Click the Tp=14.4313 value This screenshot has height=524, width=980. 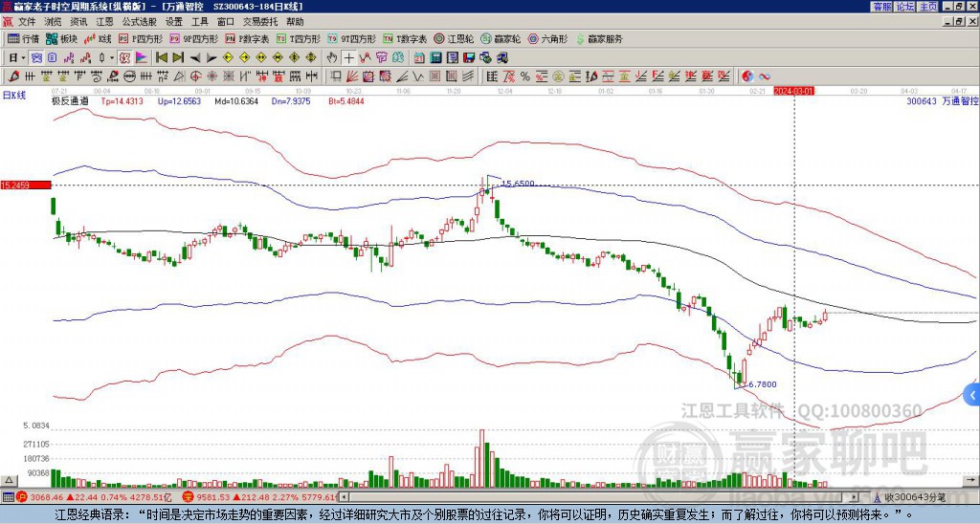tap(122, 100)
